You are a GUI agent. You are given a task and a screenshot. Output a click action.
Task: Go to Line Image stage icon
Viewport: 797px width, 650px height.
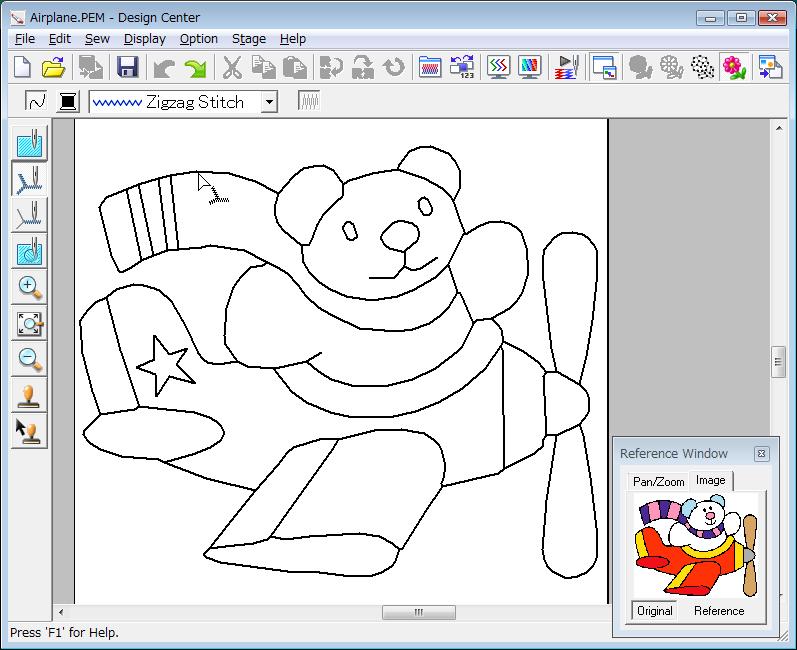click(671, 67)
